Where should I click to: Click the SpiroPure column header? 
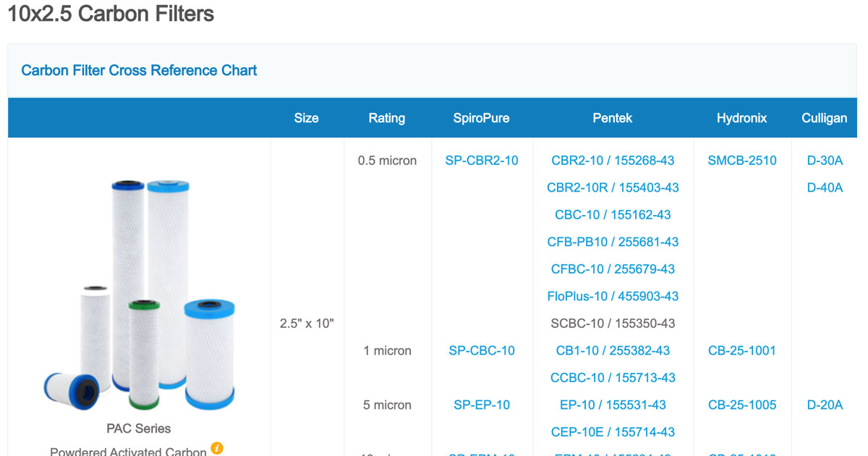tap(482, 118)
